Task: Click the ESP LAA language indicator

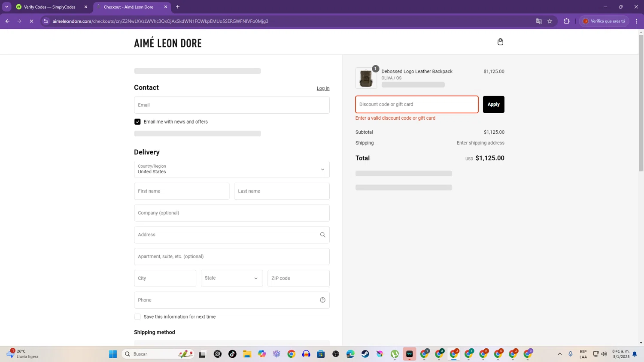Action: pos(583,354)
